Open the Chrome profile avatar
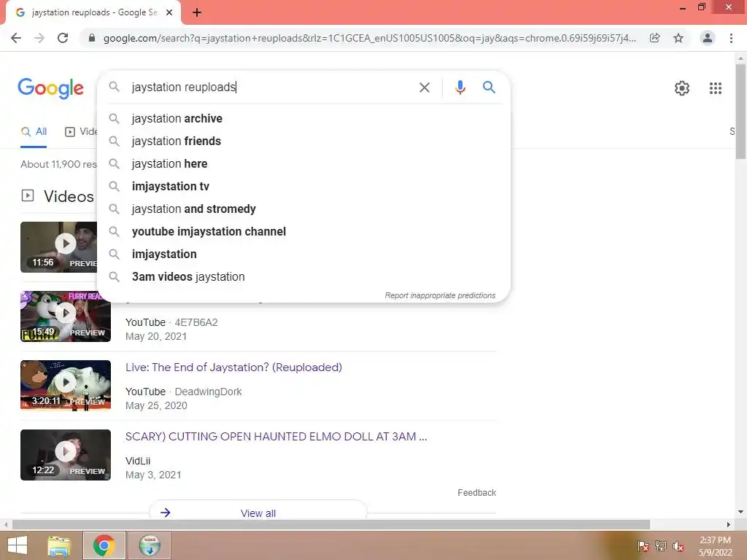The height and width of the screenshot is (560, 747). tap(708, 38)
